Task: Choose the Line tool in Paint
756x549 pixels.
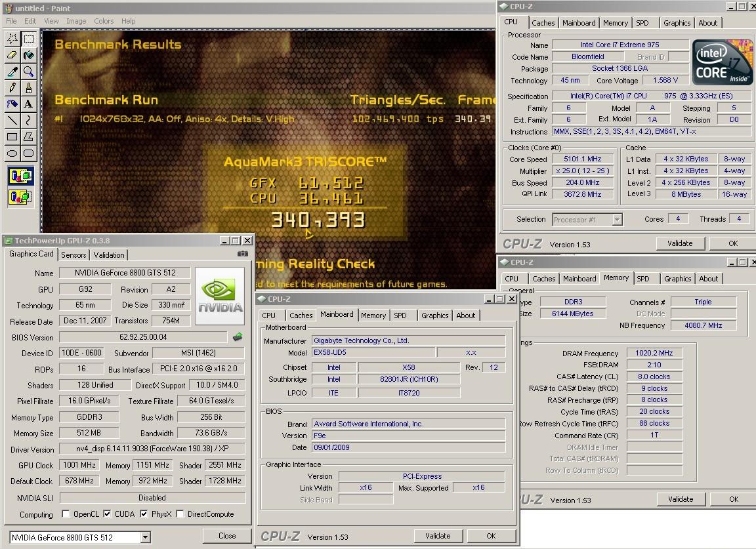Action: point(12,121)
